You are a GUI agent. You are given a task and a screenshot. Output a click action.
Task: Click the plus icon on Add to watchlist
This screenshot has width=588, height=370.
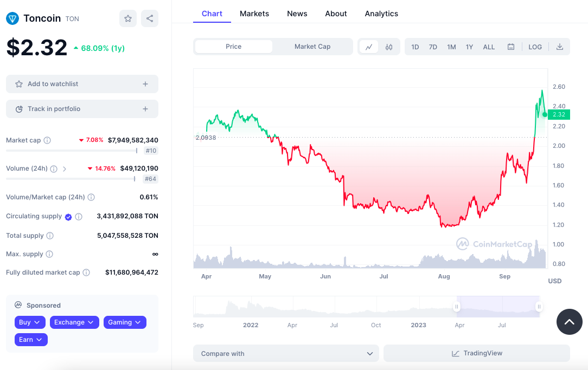pos(145,84)
